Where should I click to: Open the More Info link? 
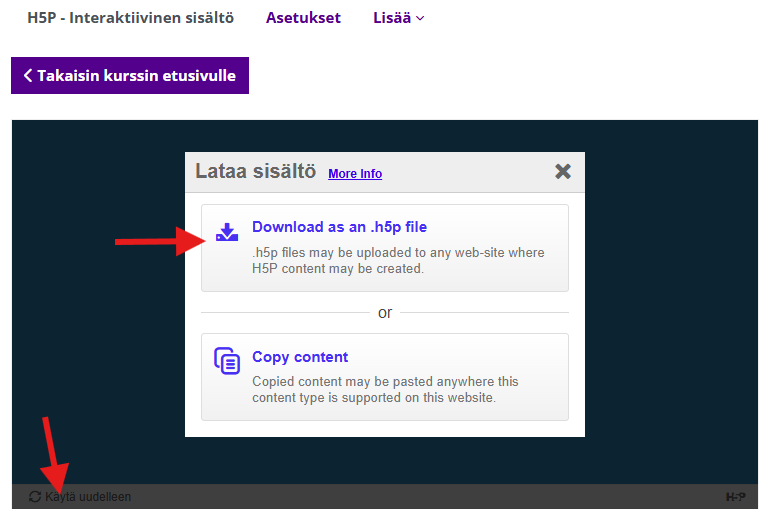click(355, 174)
